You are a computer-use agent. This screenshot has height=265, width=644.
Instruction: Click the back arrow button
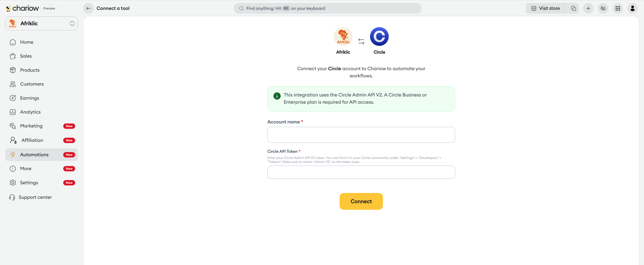tap(88, 8)
